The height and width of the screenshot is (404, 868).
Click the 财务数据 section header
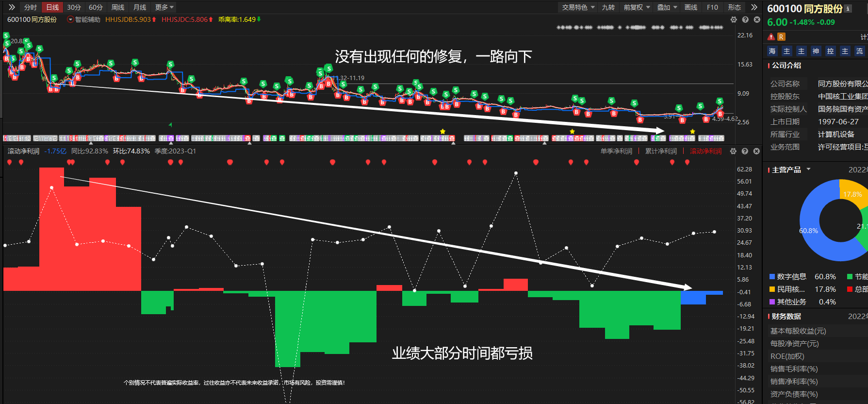786,317
